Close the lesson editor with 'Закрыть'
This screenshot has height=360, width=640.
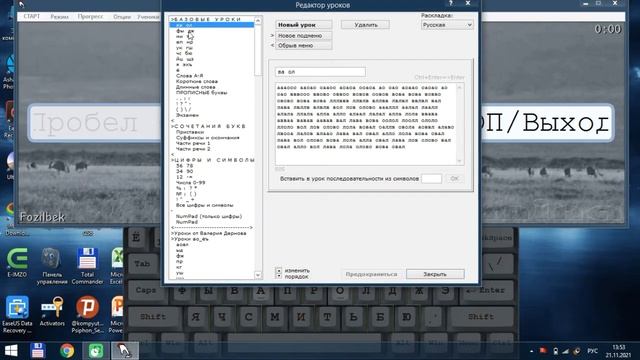pos(435,274)
